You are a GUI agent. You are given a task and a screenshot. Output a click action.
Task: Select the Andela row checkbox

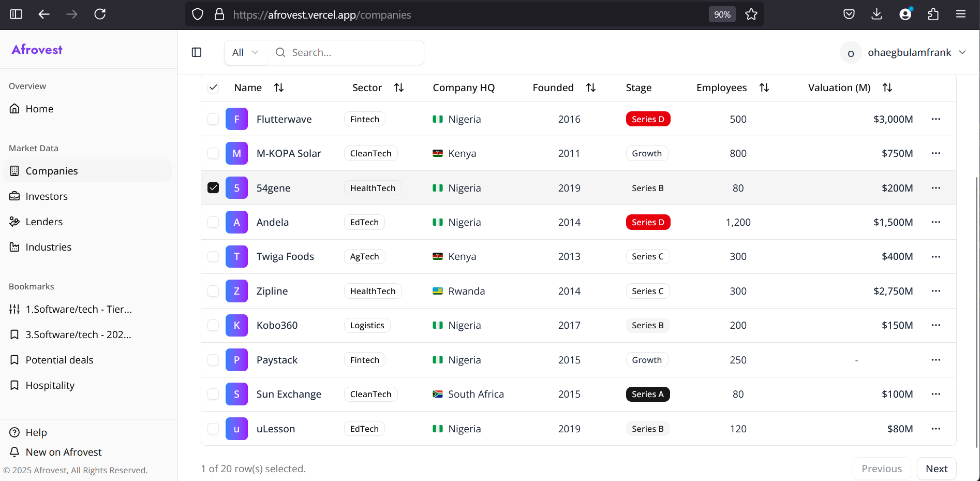point(213,222)
